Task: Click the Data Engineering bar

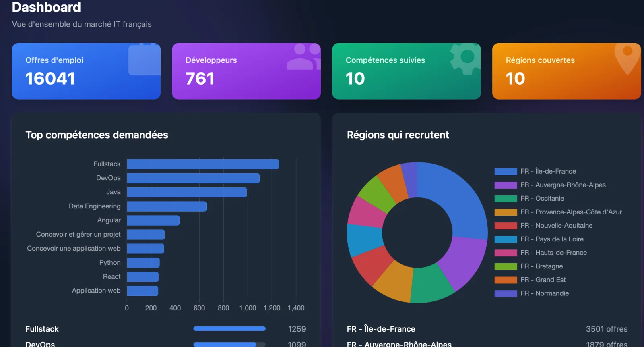Action: point(167,206)
